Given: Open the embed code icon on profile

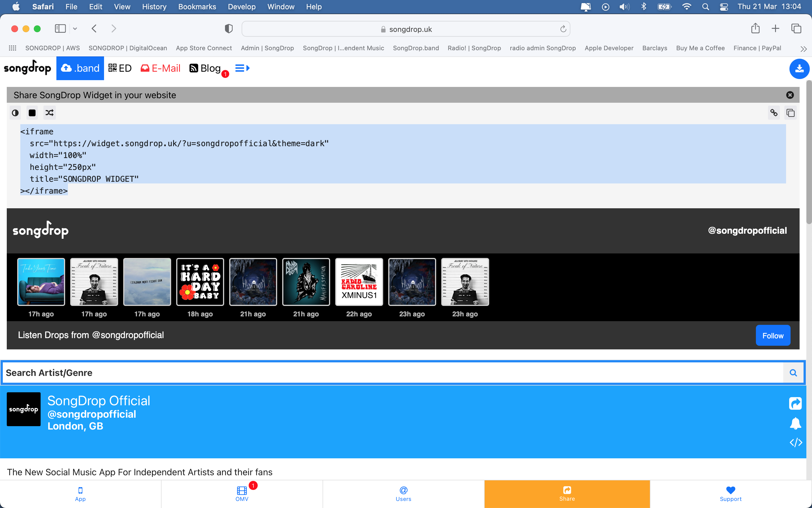Looking at the screenshot, I should click(796, 443).
